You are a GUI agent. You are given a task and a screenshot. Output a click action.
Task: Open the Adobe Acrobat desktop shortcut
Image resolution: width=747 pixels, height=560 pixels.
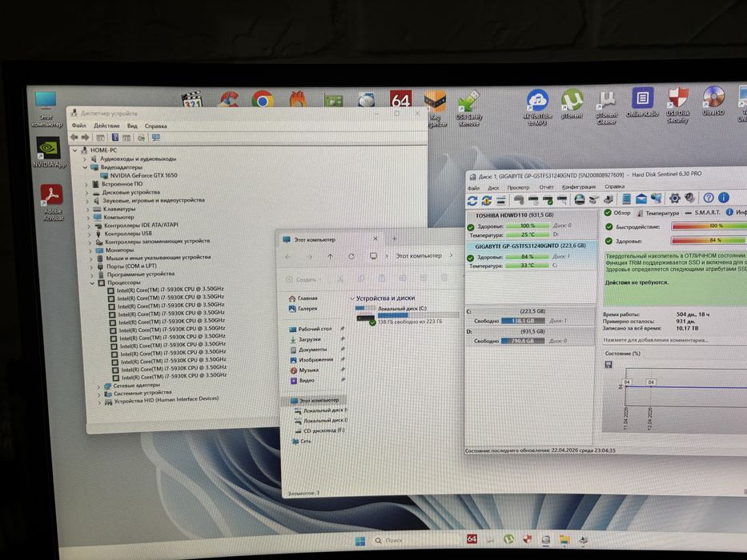point(52,203)
